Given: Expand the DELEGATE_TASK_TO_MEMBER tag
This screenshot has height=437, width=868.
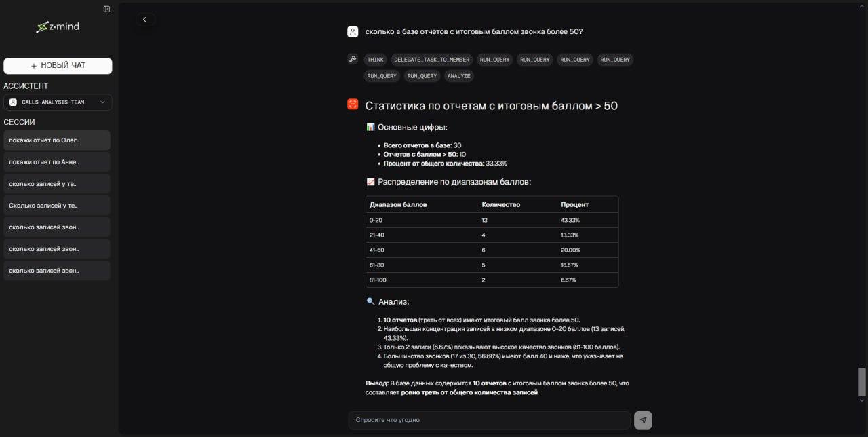Looking at the screenshot, I should tap(432, 60).
